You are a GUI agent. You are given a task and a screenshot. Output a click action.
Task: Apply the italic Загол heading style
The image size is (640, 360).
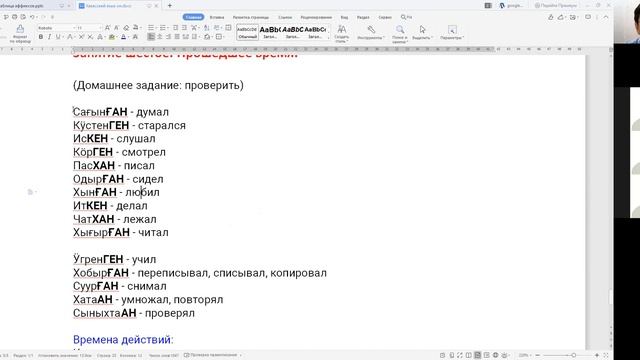pos(292,32)
